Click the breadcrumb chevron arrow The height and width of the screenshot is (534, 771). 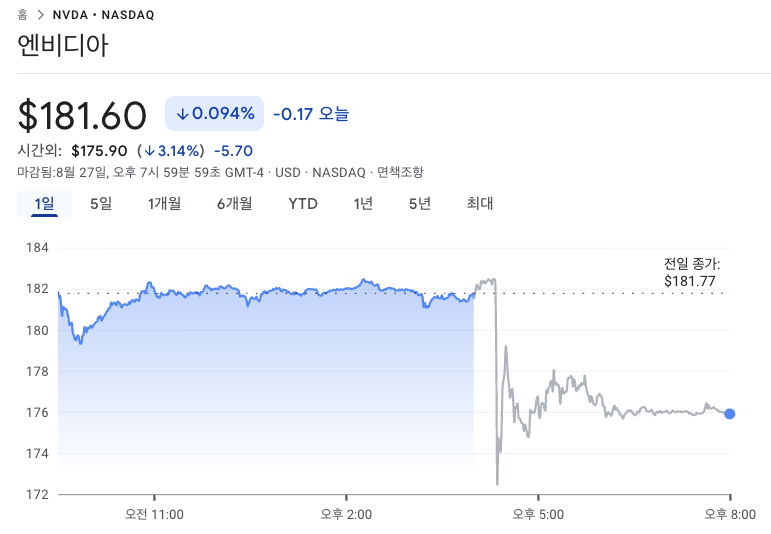coord(40,15)
